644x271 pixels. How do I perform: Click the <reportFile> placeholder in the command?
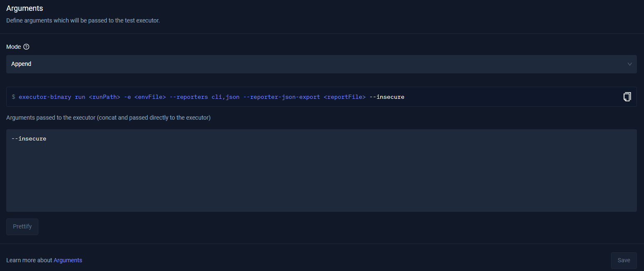click(x=344, y=97)
